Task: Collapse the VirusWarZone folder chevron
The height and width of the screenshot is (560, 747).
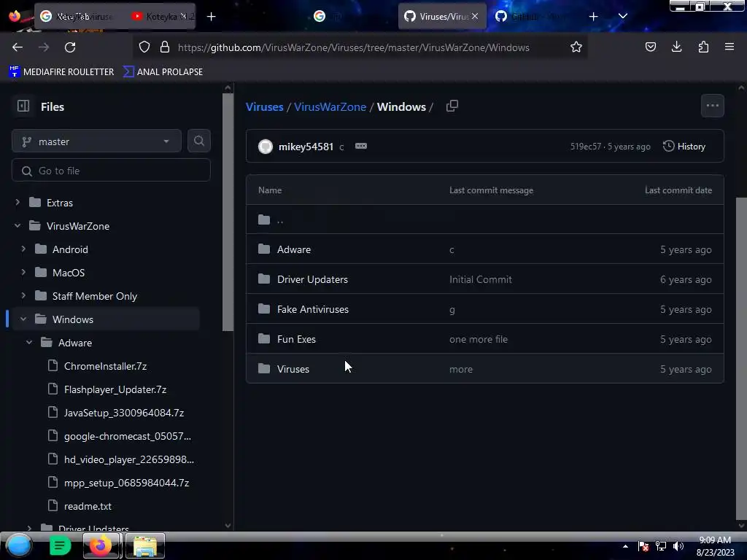Action: 18,226
